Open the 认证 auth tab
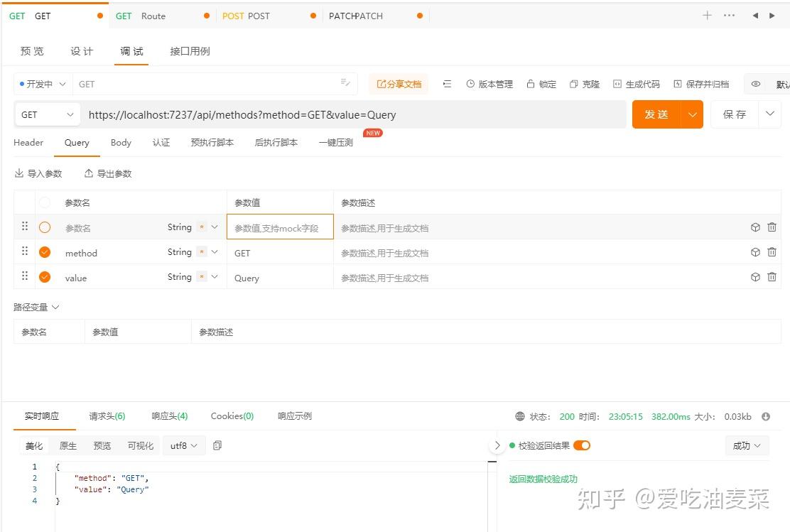The image size is (790, 532). 161,143
